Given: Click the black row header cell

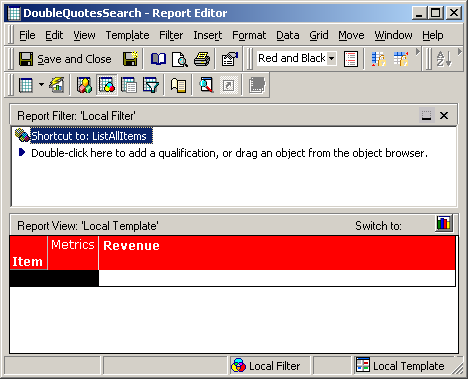Looking at the screenshot, I should [x=54, y=278].
